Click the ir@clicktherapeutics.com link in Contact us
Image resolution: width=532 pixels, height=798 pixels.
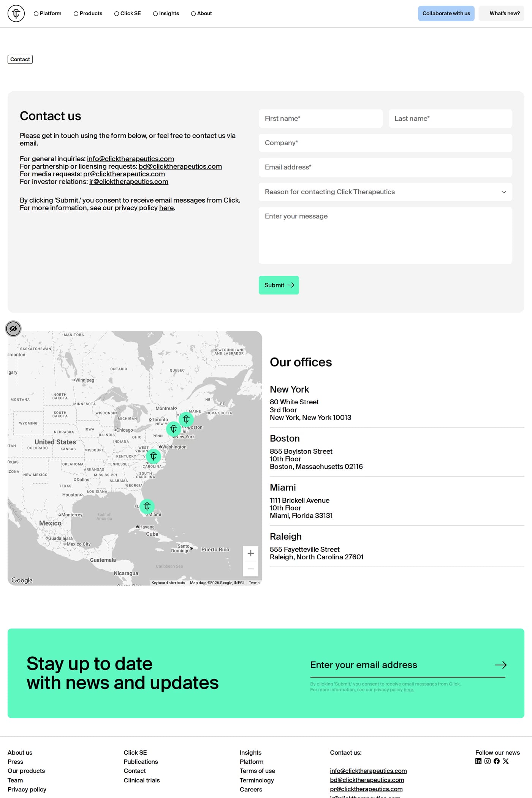coord(129,182)
